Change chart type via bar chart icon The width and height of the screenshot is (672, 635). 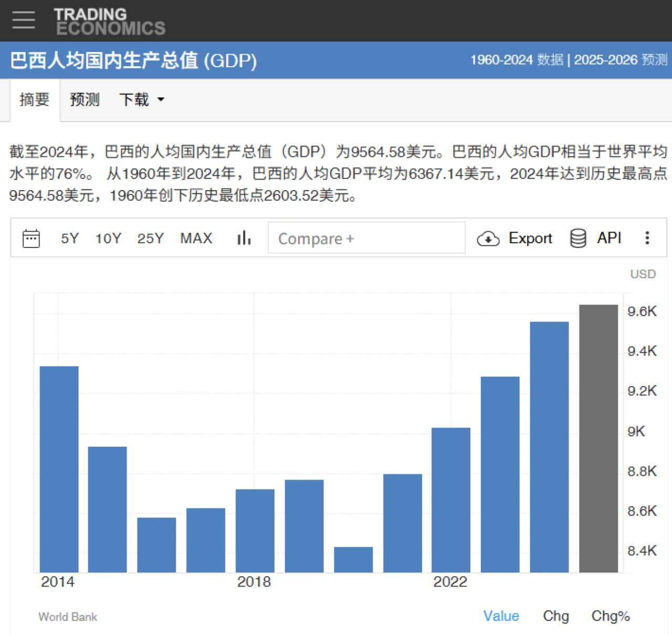click(x=244, y=238)
